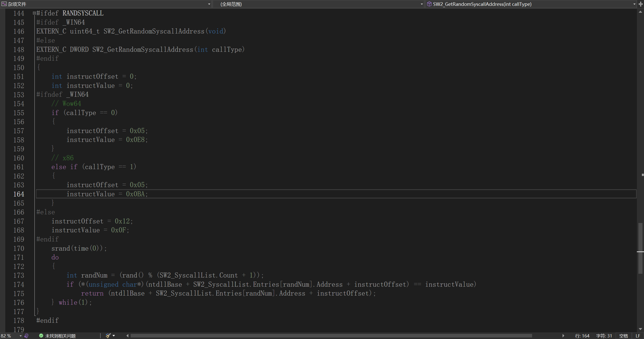Open the 82 % zoom level dropdown
Screen dimensions: 644x339
click(x=21, y=336)
